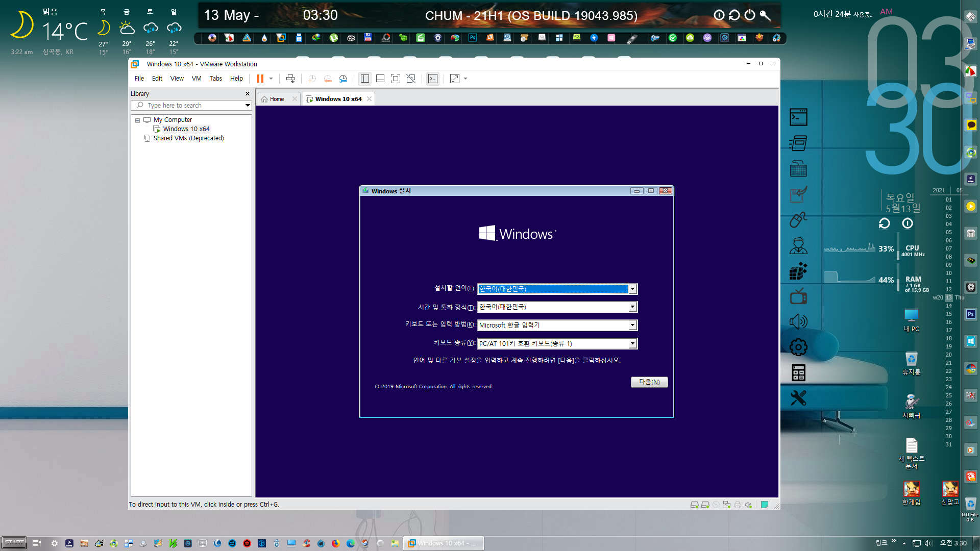Click the 다음(N) button in installer
This screenshot has height=551, width=980.
pos(648,382)
